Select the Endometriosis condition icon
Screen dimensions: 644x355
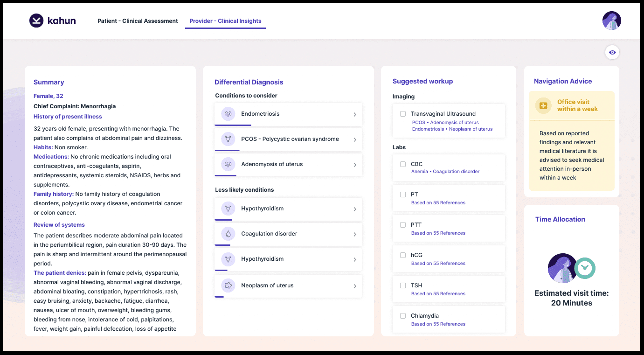point(228,113)
